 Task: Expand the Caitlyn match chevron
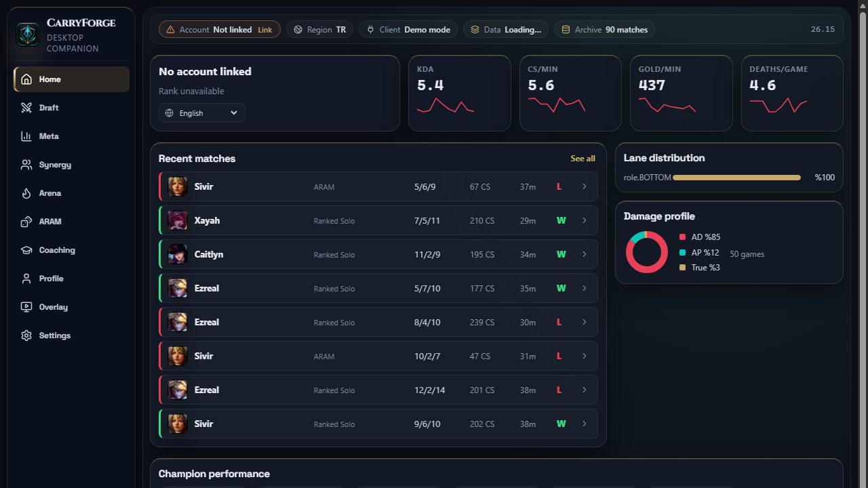[585, 254]
